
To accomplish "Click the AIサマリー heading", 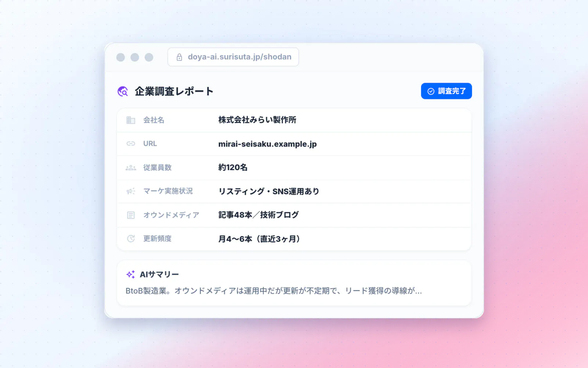I will coord(159,275).
